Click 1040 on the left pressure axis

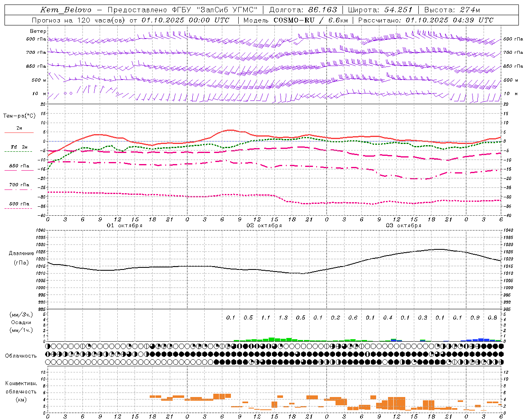point(40,231)
